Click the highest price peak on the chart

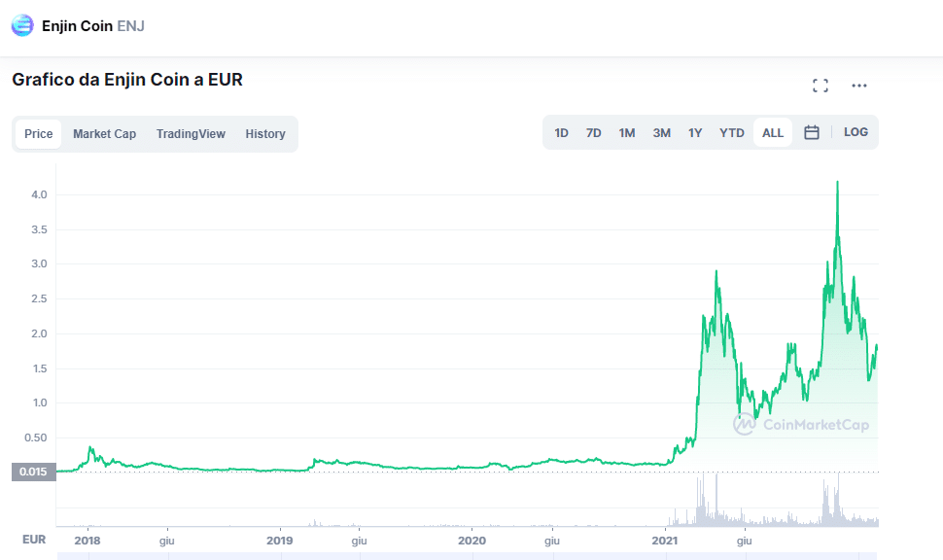coord(838,182)
